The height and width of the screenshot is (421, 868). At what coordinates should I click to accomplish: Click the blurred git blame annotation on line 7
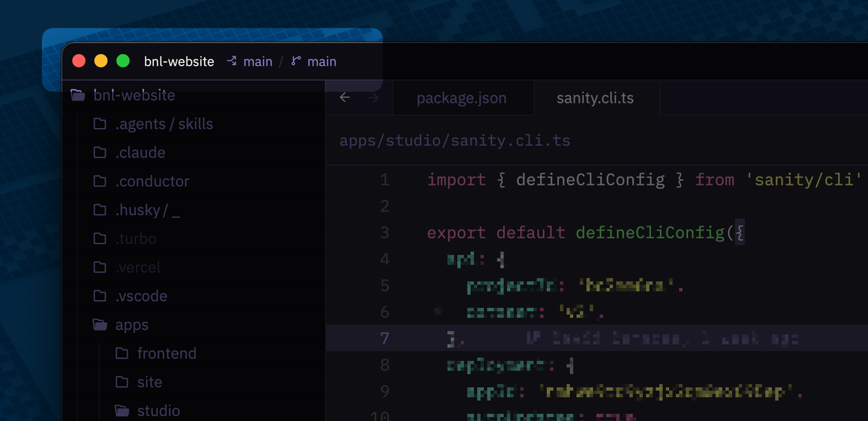[661, 338]
